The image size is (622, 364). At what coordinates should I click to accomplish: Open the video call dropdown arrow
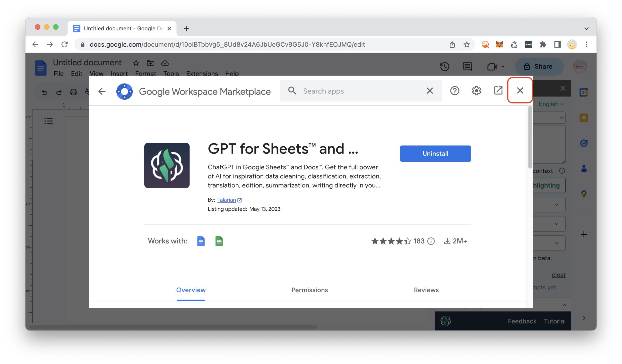503,67
